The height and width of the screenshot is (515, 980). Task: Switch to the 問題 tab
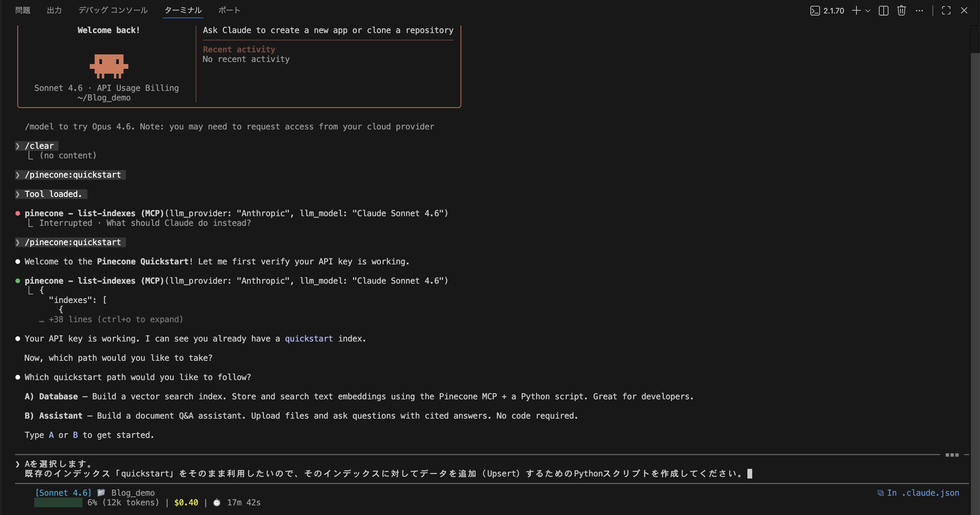pos(23,10)
